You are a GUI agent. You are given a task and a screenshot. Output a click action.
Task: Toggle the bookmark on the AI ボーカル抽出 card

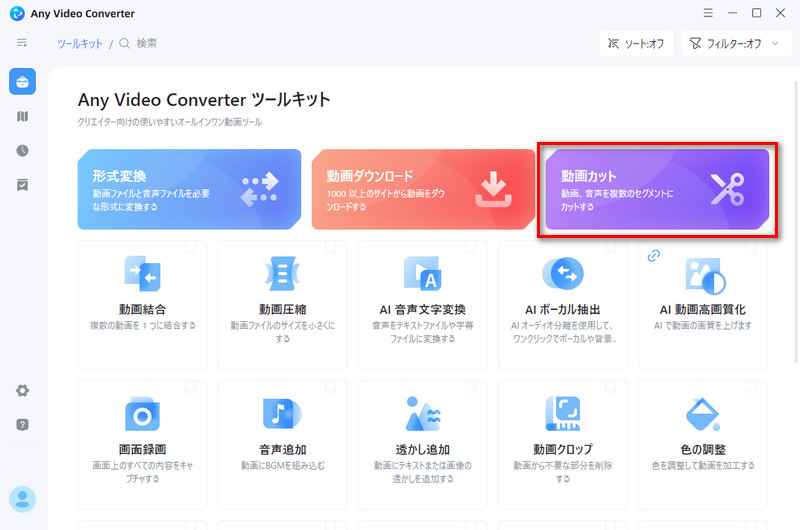point(611,247)
